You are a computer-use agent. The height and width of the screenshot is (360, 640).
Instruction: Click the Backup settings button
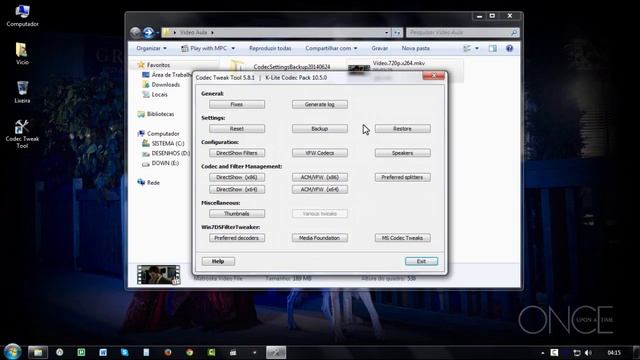click(320, 129)
